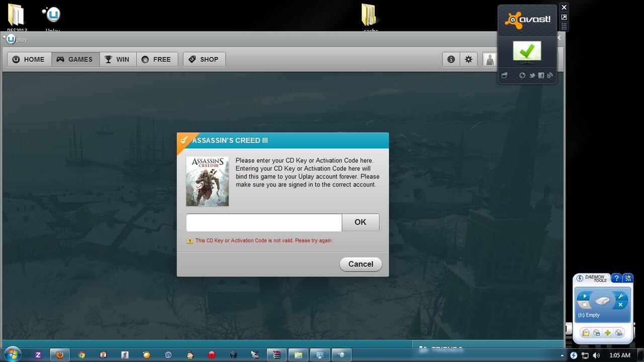Image resolution: width=644 pixels, height=362 pixels.
Task: Click the Daemon Tools lightning tray icon
Action: 574,355
